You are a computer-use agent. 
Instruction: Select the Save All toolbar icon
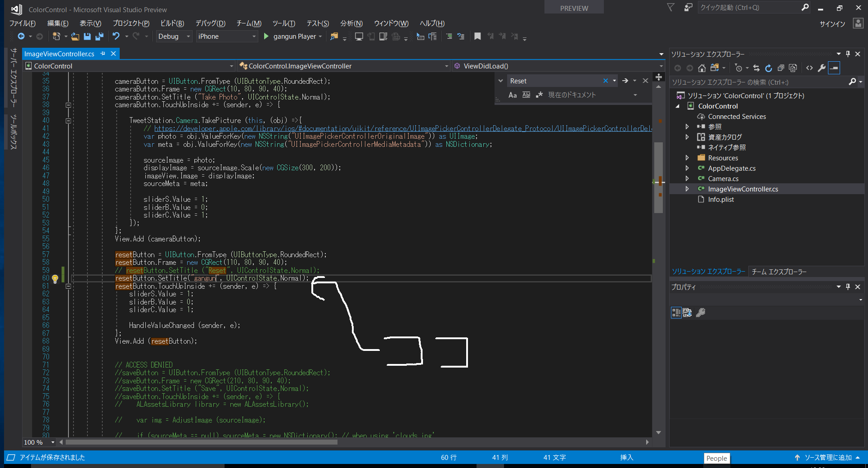click(99, 36)
